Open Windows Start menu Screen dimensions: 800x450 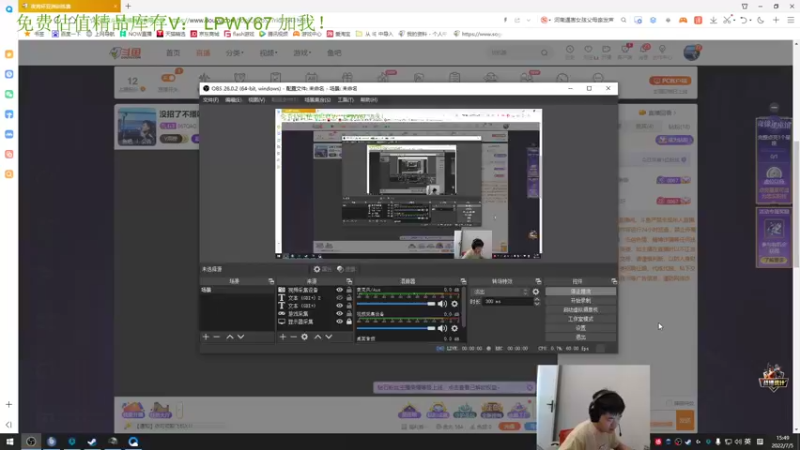(x=10, y=442)
